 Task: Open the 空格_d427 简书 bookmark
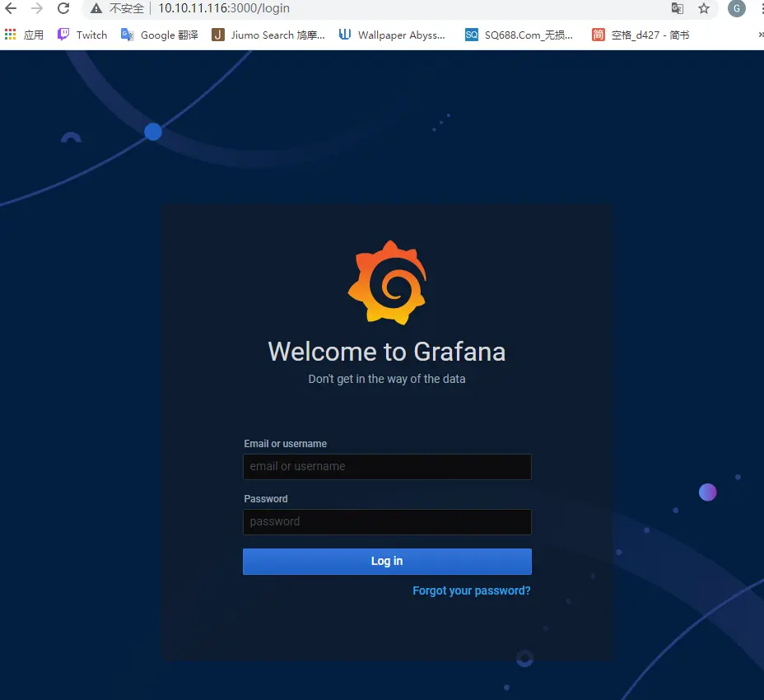[x=641, y=35]
